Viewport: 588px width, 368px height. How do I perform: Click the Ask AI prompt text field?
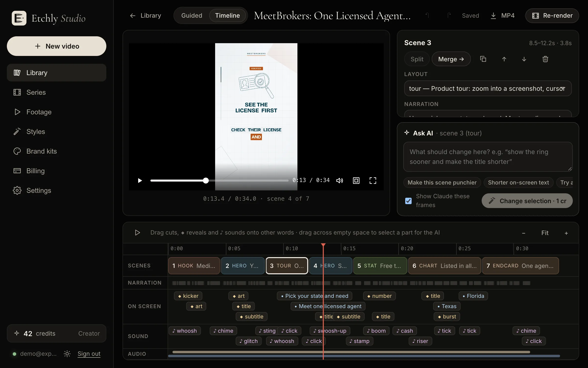(488, 157)
